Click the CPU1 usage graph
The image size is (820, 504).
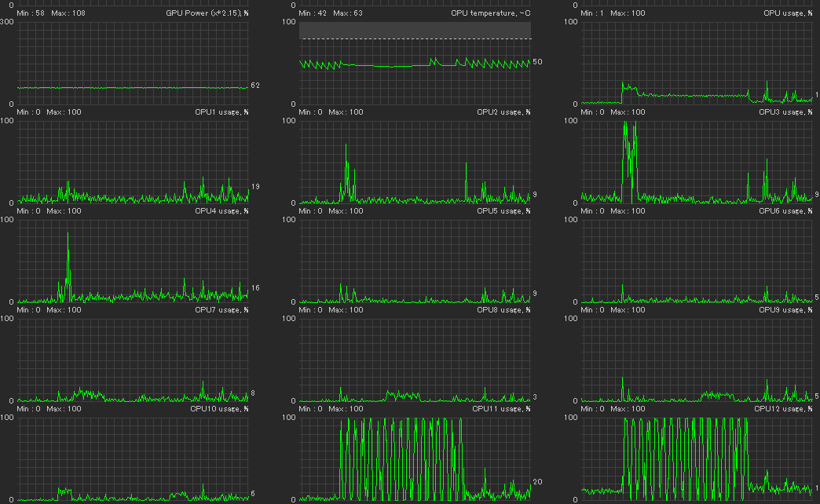pyautogui.click(x=133, y=162)
